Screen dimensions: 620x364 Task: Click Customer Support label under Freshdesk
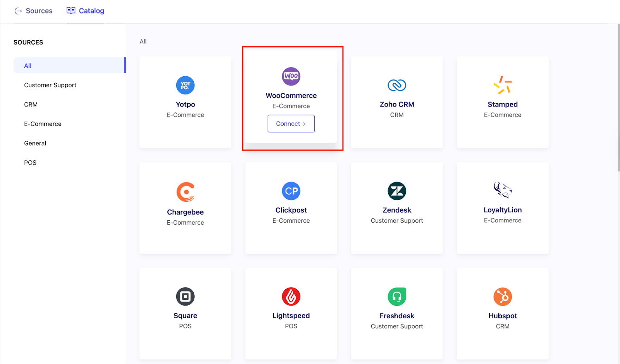click(x=397, y=326)
